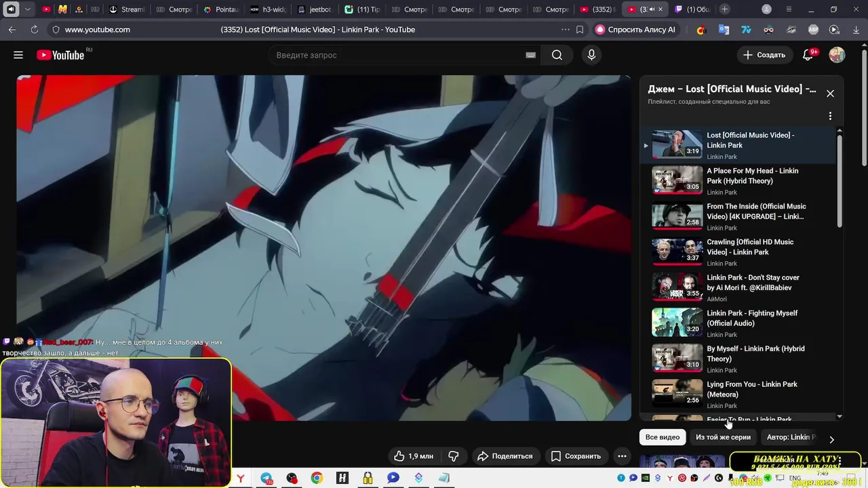Dislike the video

[x=454, y=456]
